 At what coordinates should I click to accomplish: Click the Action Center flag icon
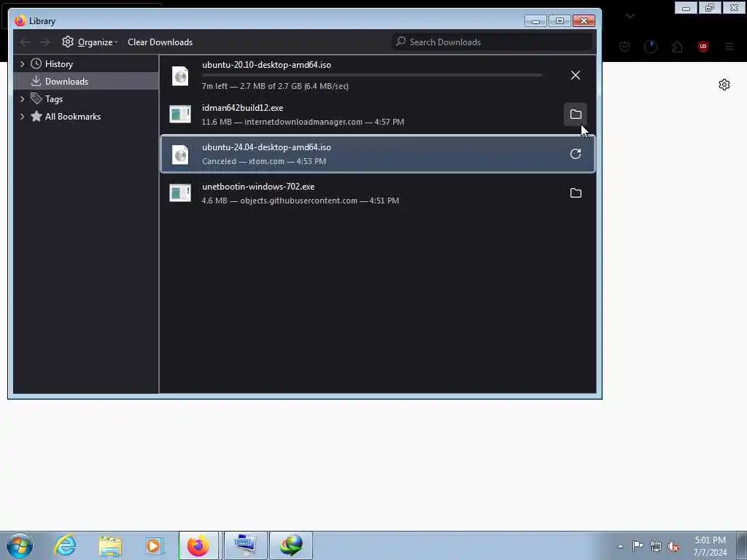pos(638,546)
